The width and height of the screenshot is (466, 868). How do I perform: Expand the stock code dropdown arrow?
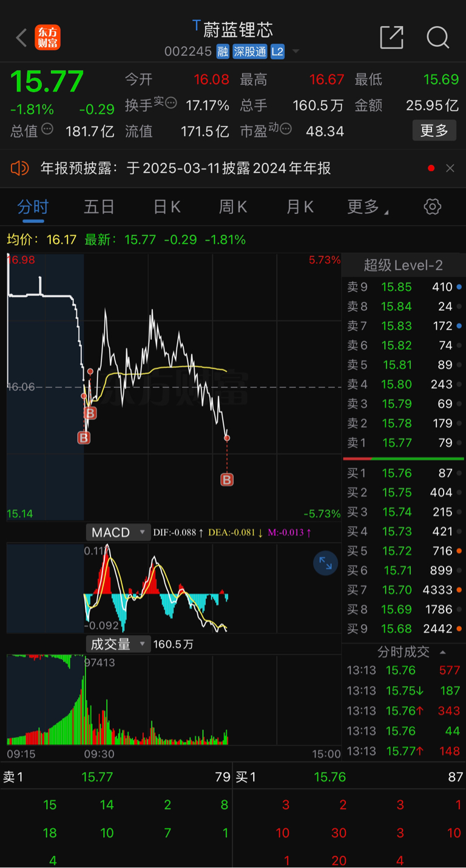[x=295, y=52]
